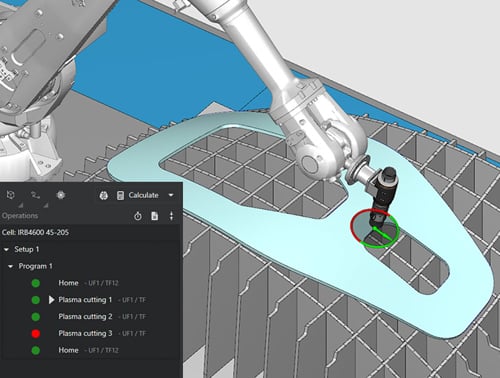Image resolution: width=500 pixels, height=378 pixels.
Task: Click the play arrow beside Plasma cutting 1
Action: pyautogui.click(x=52, y=300)
